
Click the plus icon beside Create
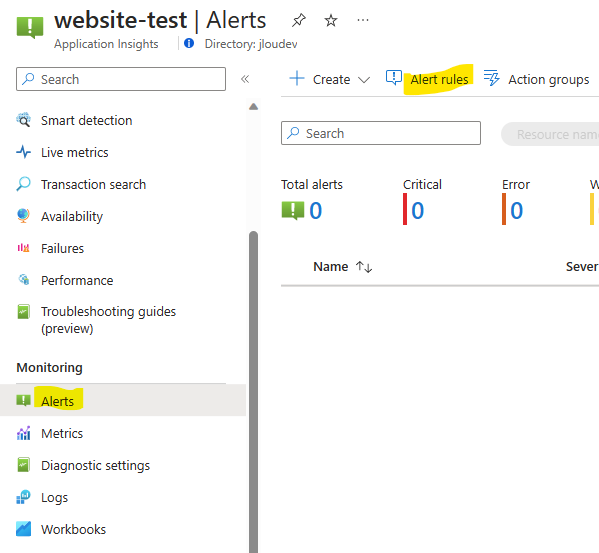tap(297, 78)
